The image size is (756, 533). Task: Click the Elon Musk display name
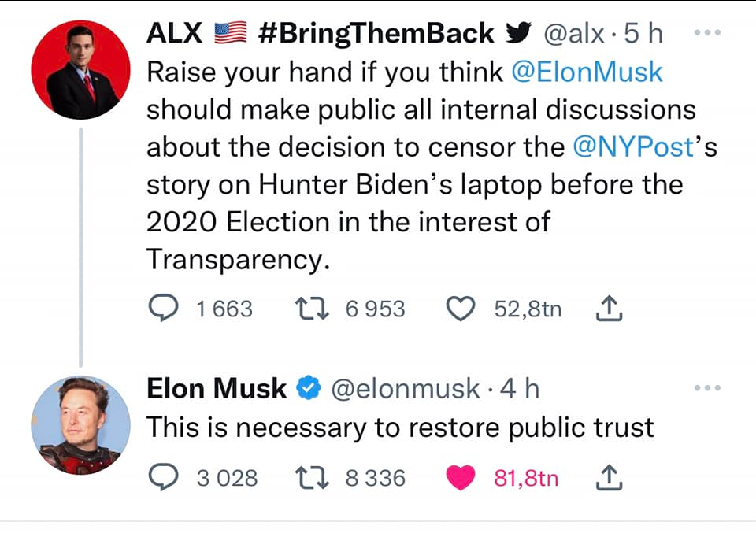[217, 388]
